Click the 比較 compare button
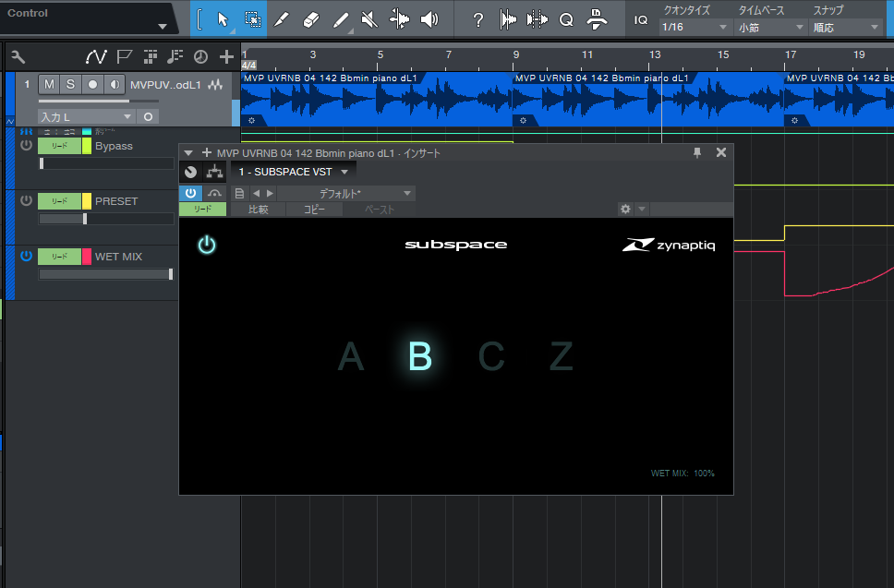 259,210
